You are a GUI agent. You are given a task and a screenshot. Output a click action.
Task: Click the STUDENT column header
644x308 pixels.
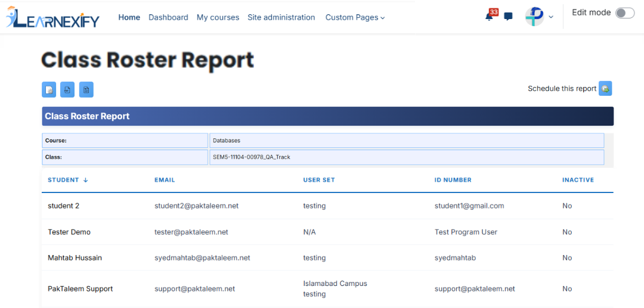(x=63, y=180)
